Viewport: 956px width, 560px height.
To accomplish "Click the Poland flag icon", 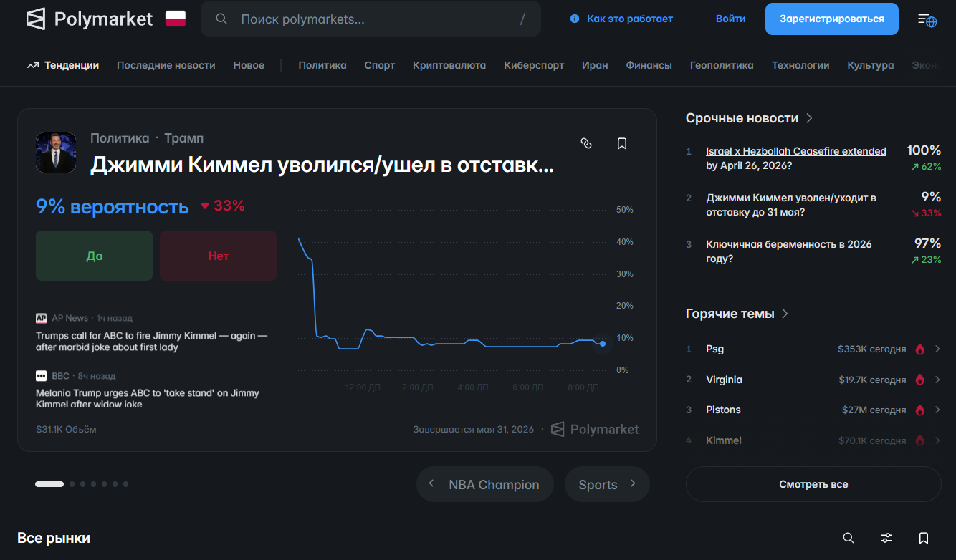I will click(x=176, y=19).
